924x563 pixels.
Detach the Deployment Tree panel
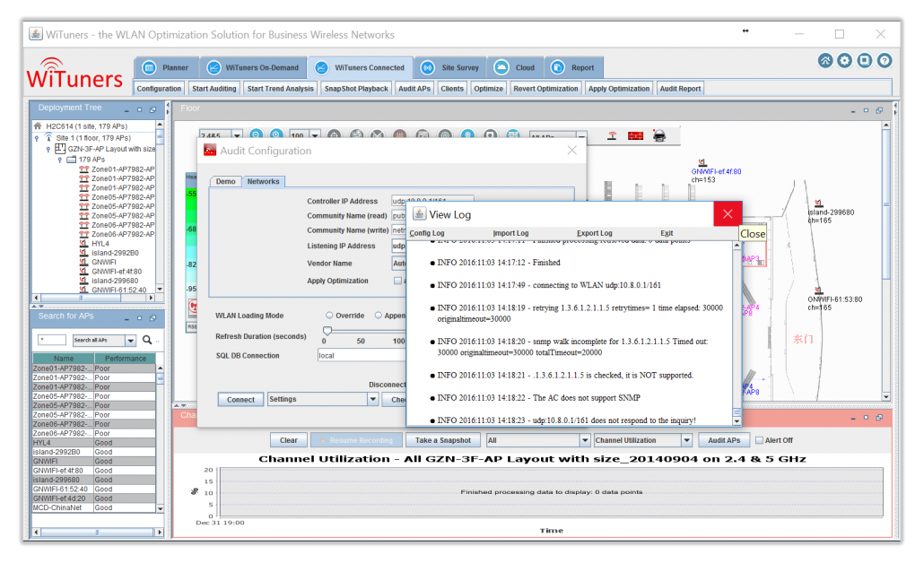click(153, 109)
